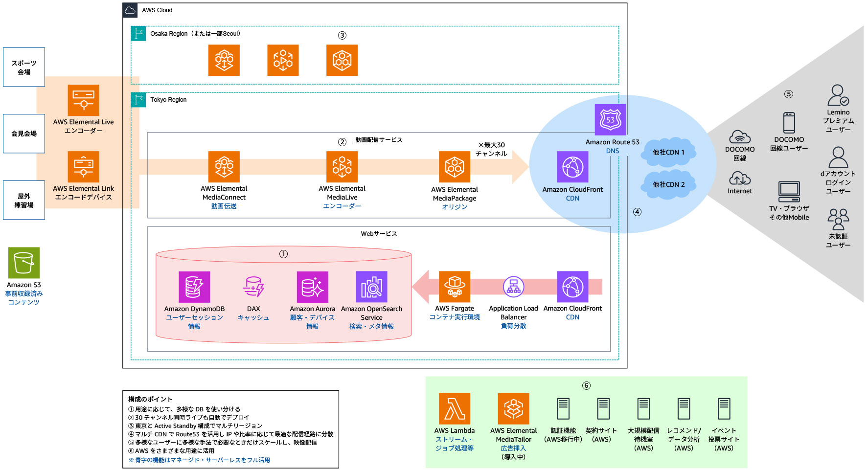Select the Amazon DynamoDB icon
Viewport: 868px width, 471px height.
coord(194,287)
